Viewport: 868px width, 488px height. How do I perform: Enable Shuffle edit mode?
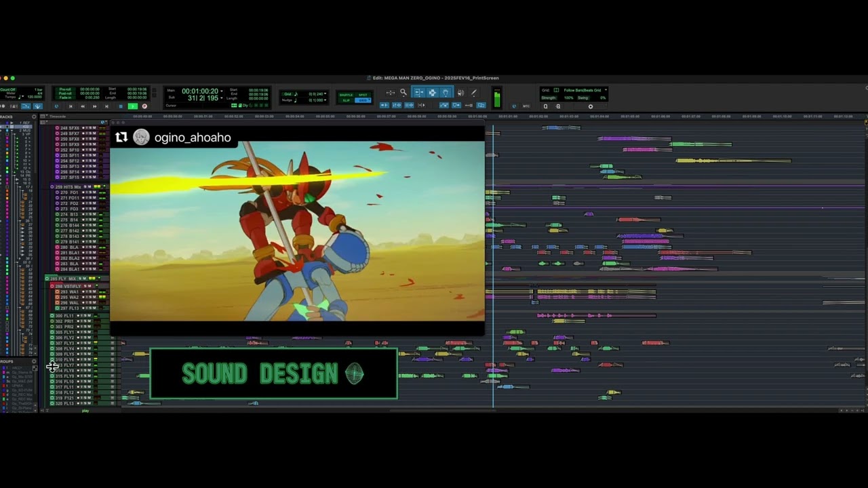pyautogui.click(x=346, y=95)
